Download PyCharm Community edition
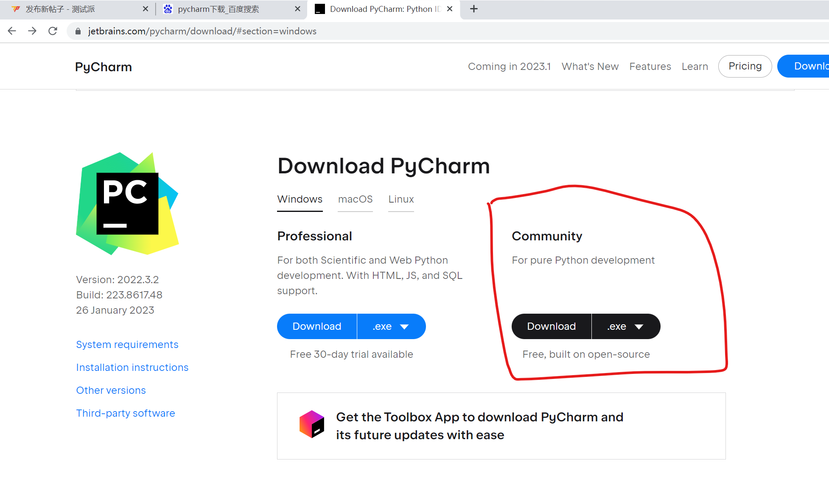The image size is (829, 504). tap(551, 326)
